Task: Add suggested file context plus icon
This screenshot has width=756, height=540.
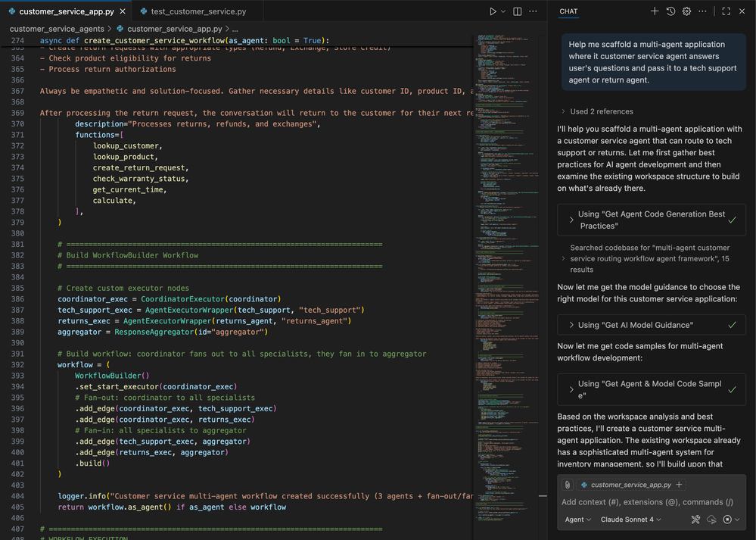Action: pos(680,485)
